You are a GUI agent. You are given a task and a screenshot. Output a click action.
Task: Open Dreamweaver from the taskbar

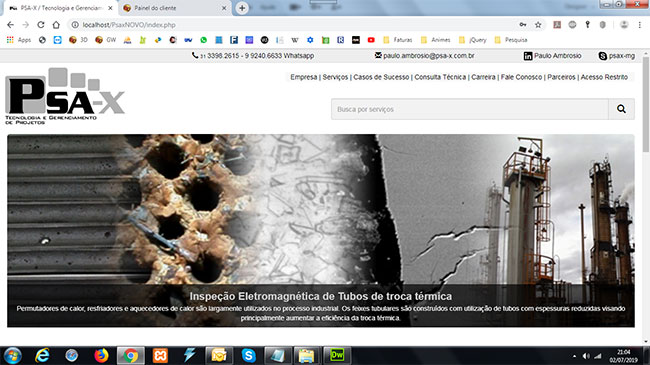(x=337, y=355)
